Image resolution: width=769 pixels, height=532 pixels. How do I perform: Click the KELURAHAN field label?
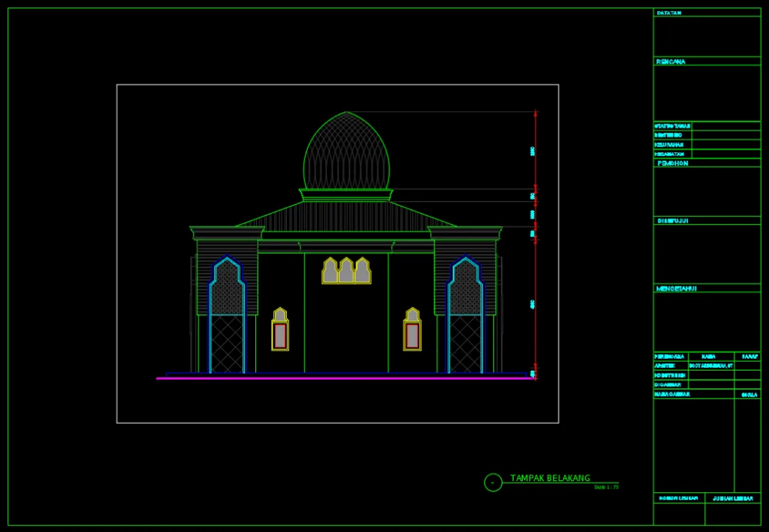[x=669, y=145]
